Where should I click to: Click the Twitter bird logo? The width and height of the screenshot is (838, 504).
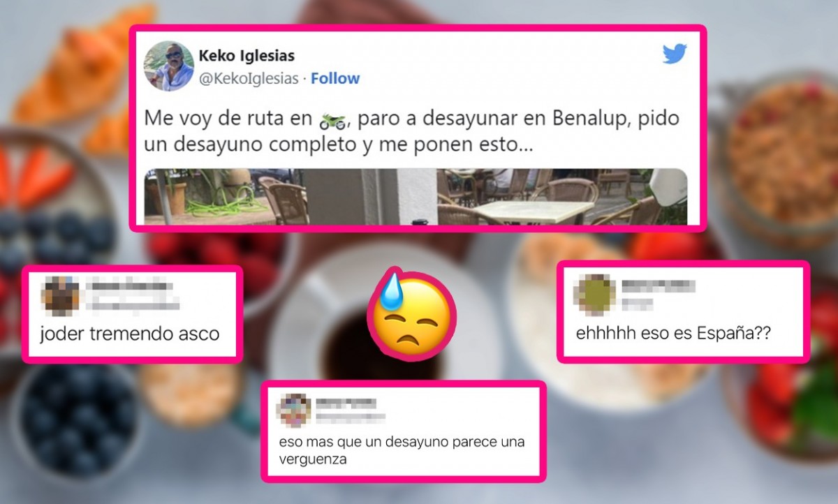pos(675,54)
